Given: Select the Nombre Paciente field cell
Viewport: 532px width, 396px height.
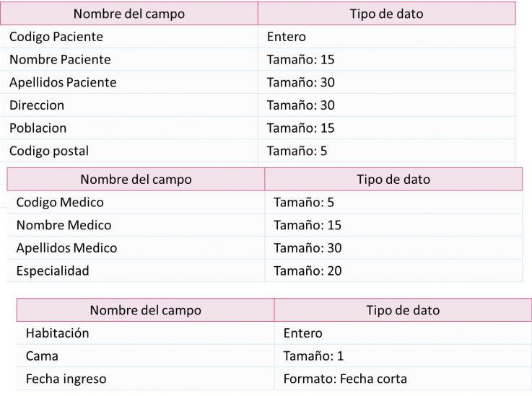Looking at the screenshot, I should point(129,59).
